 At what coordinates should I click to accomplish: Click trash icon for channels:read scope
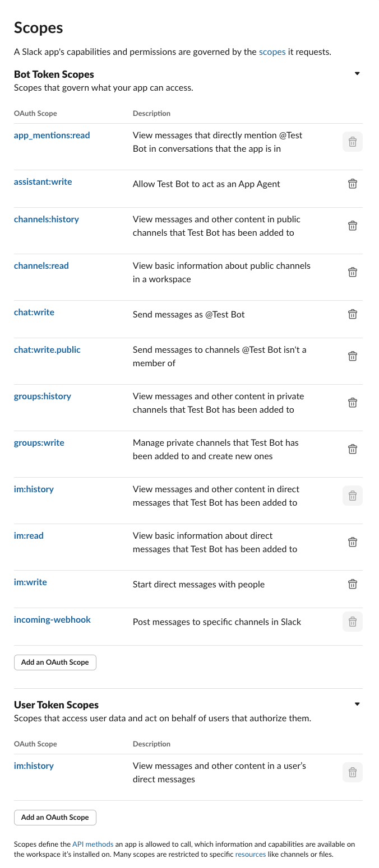pyautogui.click(x=353, y=272)
